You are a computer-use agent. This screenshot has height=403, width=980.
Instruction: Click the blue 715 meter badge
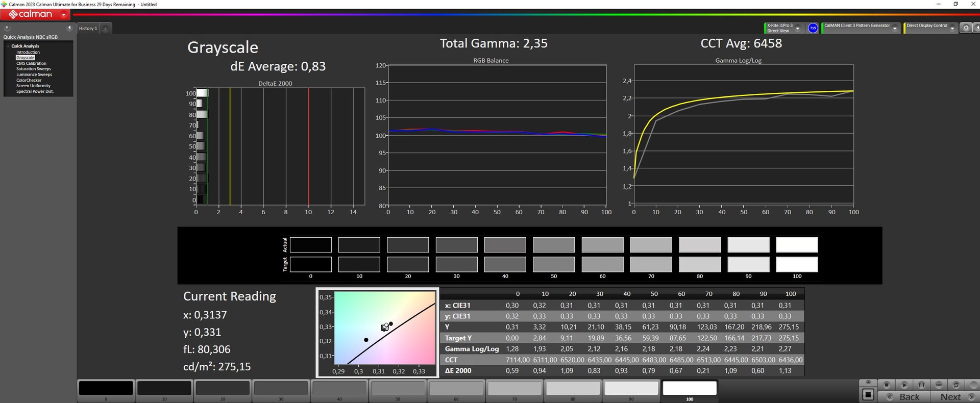point(813,28)
